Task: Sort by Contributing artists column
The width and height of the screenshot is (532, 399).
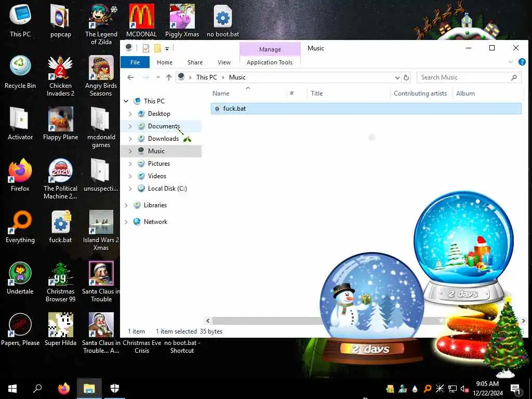Action: point(420,94)
